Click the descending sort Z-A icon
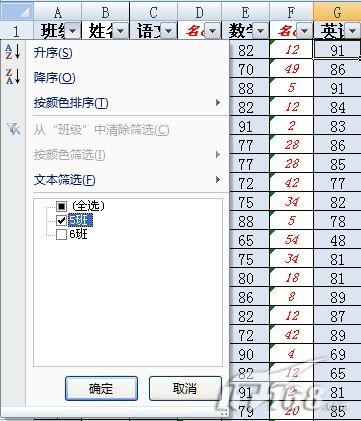 click(13, 77)
